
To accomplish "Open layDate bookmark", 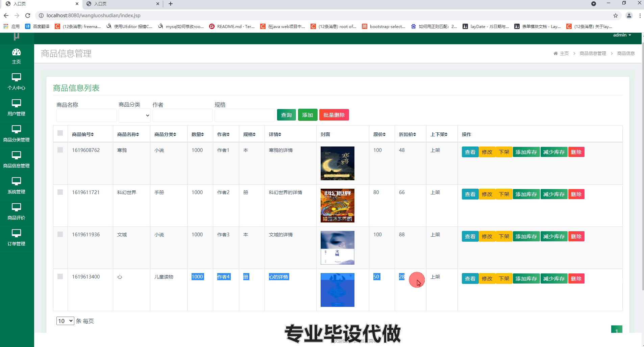I will (486, 26).
